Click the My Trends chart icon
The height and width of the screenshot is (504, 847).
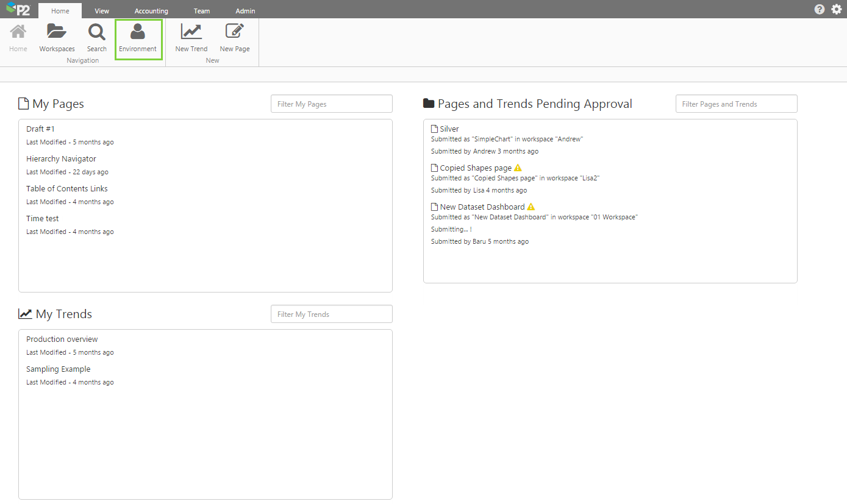coord(25,314)
